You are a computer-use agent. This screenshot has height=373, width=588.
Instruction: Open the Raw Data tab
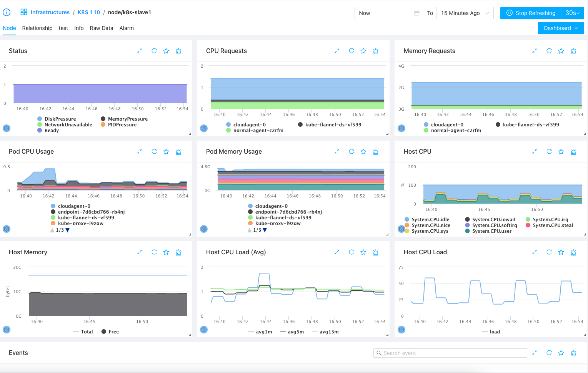(102, 28)
